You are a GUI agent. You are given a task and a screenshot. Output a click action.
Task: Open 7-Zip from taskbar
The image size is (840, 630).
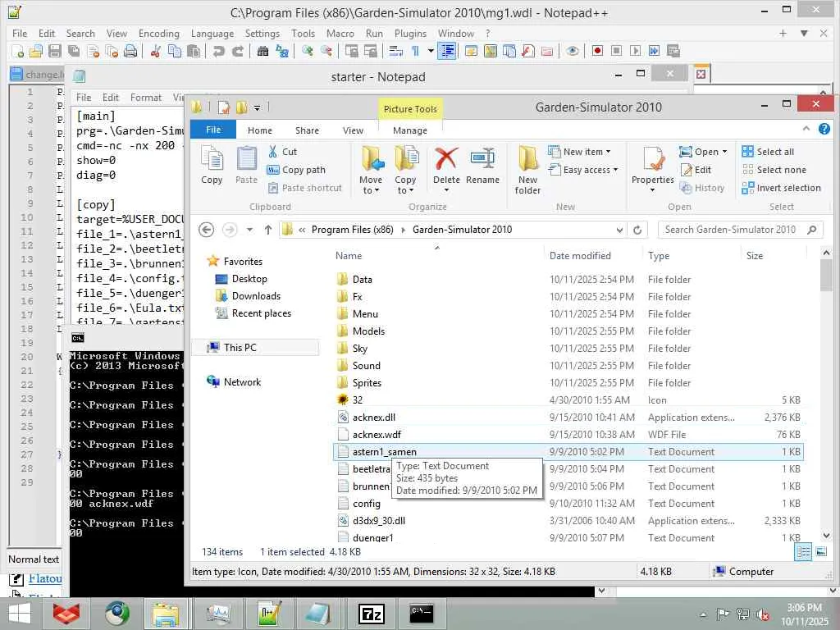372,614
